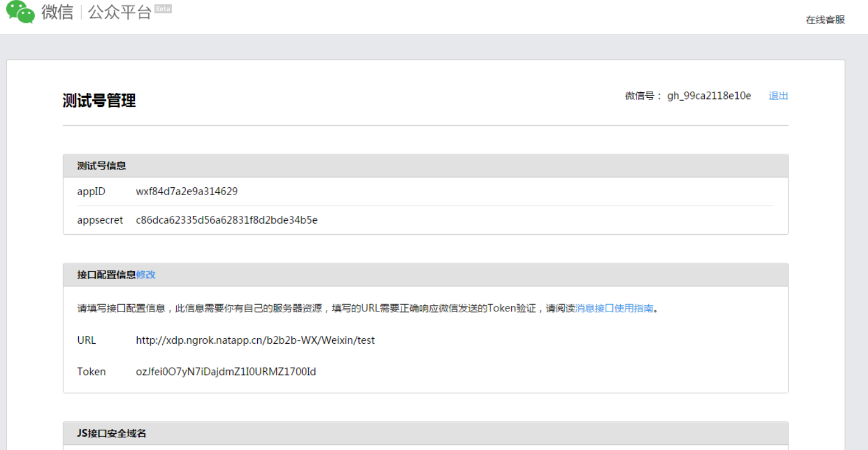The height and width of the screenshot is (450, 868).
Task: Click the WeChat ID gh_99ca2118e10e
Action: (x=709, y=96)
